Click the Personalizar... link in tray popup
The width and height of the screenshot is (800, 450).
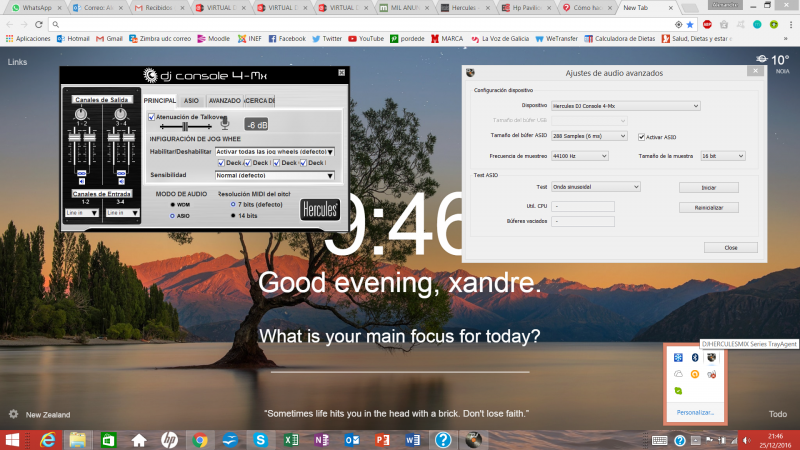(695, 412)
